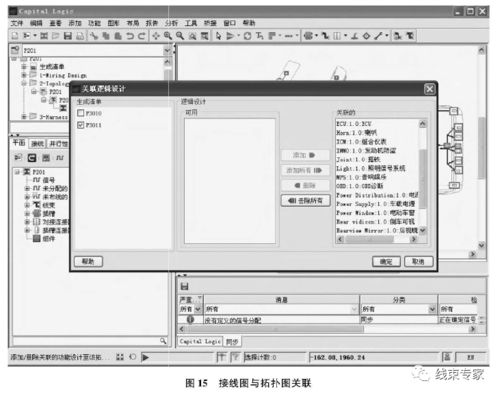Click the save icon in the messages panel
This screenshot has height=396, width=500.
pos(184,286)
